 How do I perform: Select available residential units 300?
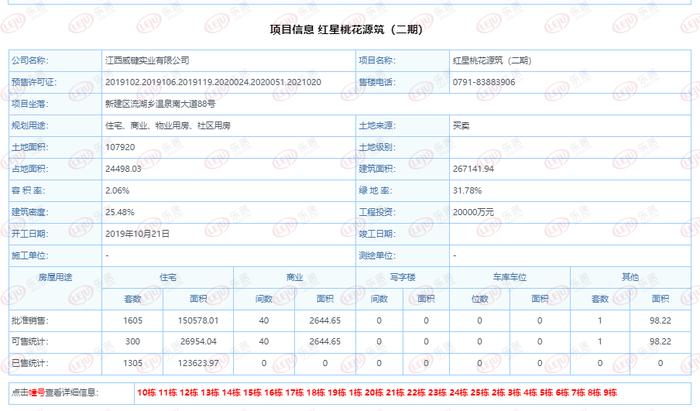point(133,341)
